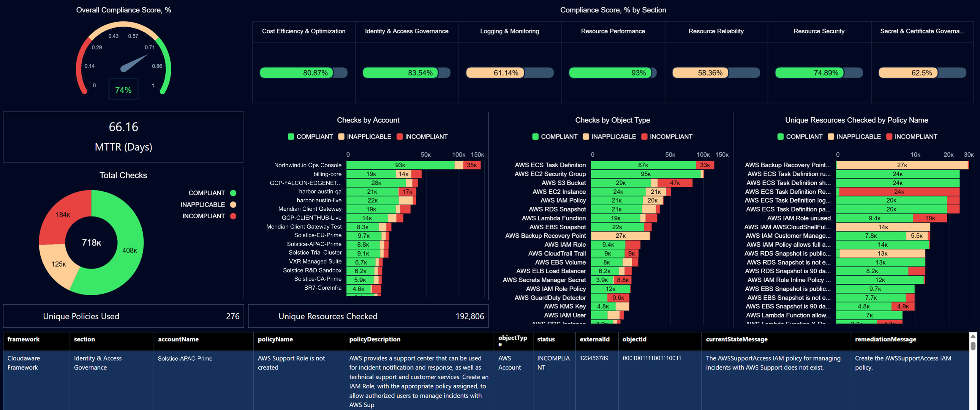Image resolution: width=980 pixels, height=410 pixels.
Task: Click Resource Reliability 58.36% bar
Action: pyautogui.click(x=716, y=73)
